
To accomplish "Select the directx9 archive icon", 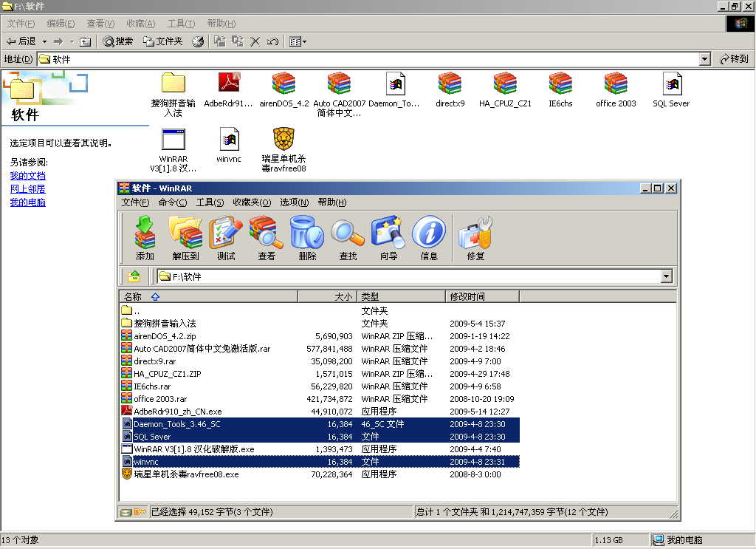I will (450, 83).
